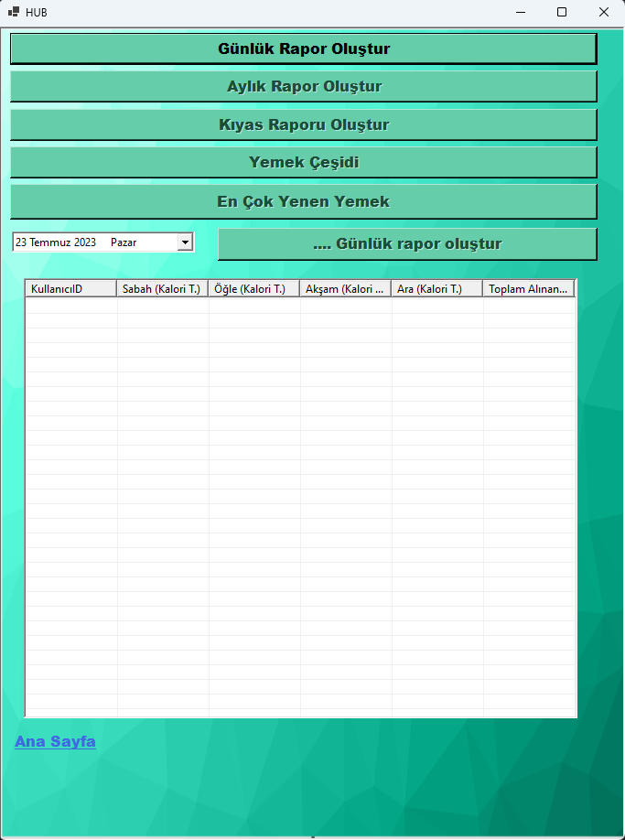Click the Sabah (Kalori T.) column header

[x=162, y=289]
